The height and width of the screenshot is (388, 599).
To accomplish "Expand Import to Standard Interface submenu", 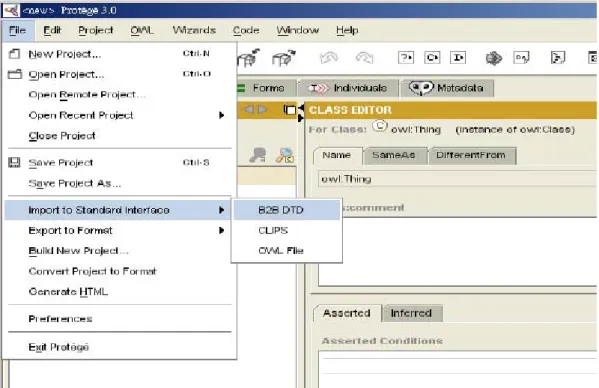I will click(118, 210).
